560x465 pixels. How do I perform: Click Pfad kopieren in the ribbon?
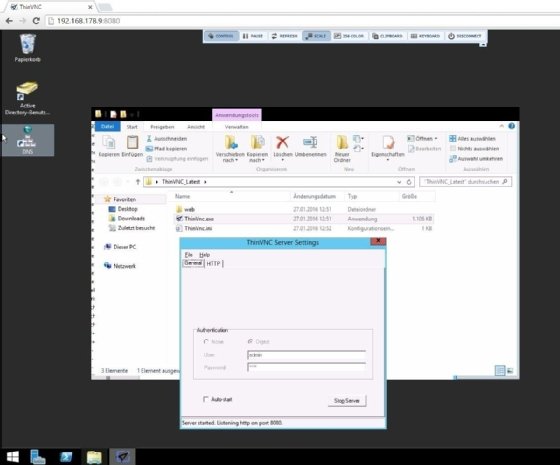tap(166, 149)
